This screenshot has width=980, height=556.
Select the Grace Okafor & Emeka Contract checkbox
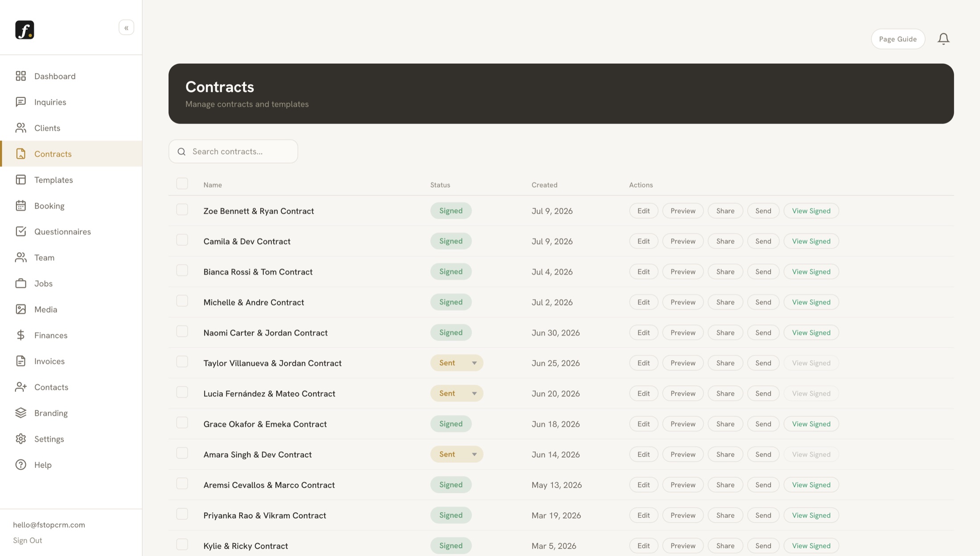(182, 422)
